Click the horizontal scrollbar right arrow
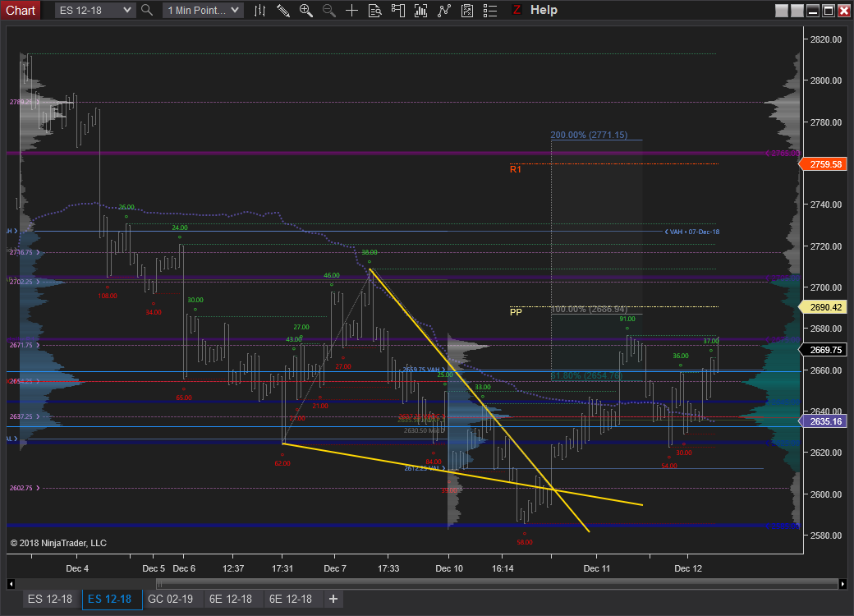The height and width of the screenshot is (616, 854). 843,584
